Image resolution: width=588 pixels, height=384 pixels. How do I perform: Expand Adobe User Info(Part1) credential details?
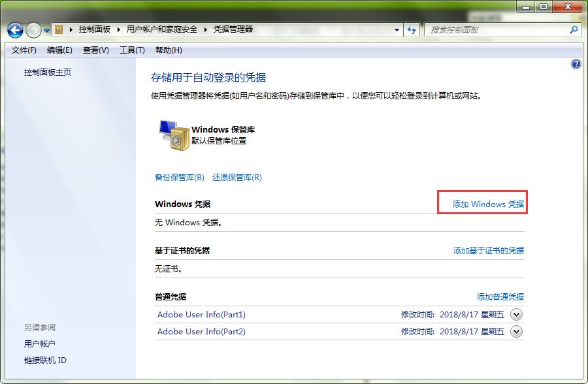pyautogui.click(x=516, y=315)
